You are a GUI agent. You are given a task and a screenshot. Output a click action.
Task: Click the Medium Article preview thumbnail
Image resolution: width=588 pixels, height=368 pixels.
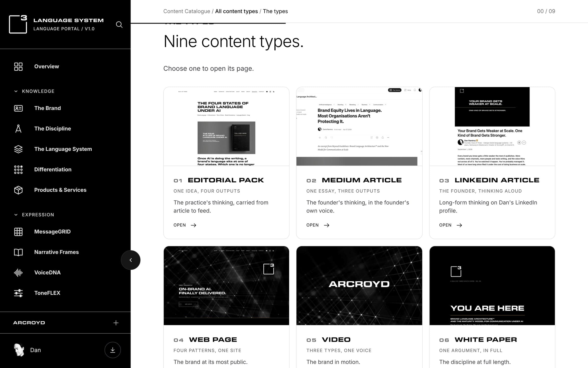359,126
